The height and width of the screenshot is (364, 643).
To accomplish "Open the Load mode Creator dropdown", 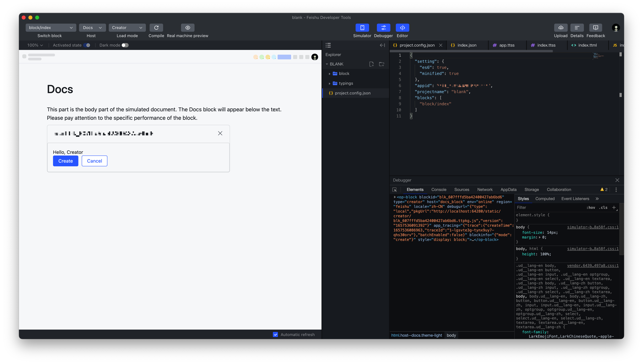I will point(127,27).
